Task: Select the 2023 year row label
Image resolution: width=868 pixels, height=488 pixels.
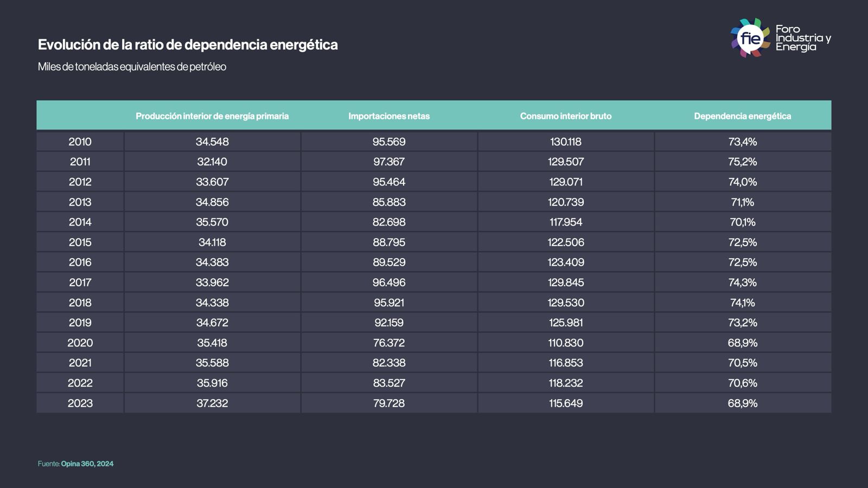Action: [x=80, y=403]
